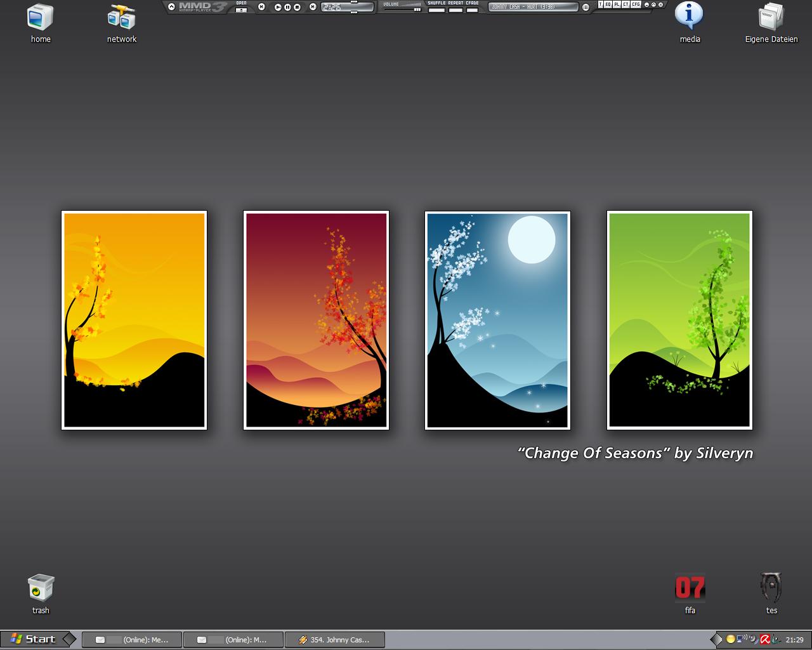This screenshot has width=812, height=650.
Task: Toggle Crossfade (CFADE) in Winamp player
Action: tap(472, 10)
